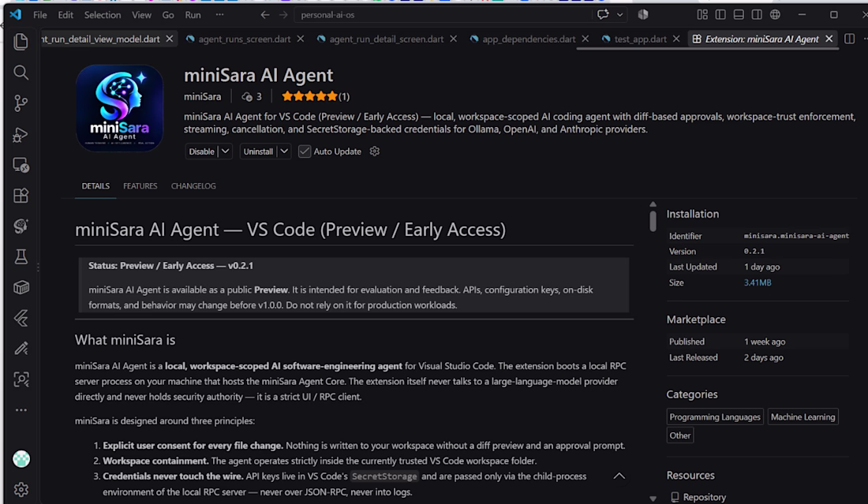Open Customize Layout in title bar
This screenshot has width=868, height=504.
pyautogui.click(x=702, y=15)
